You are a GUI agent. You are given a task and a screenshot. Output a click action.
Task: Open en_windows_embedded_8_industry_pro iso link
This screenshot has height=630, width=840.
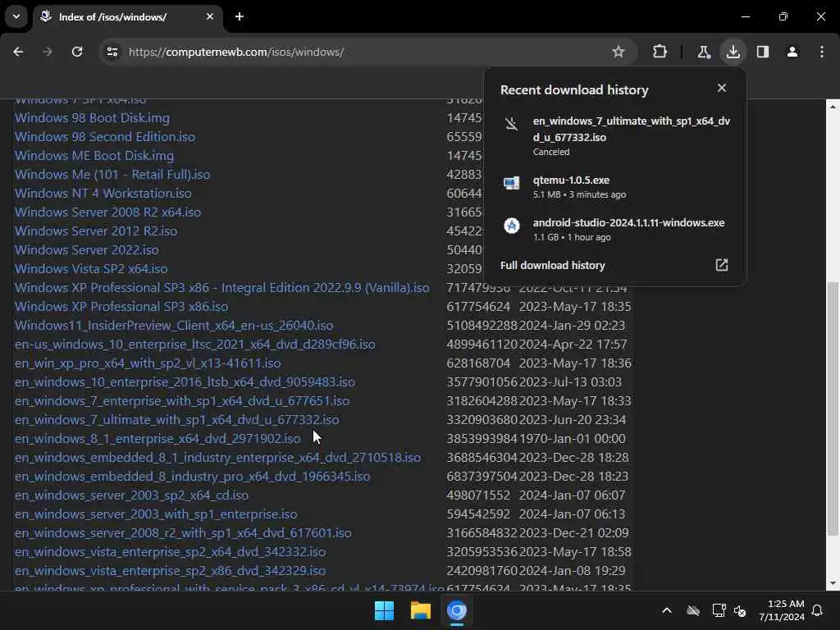point(192,477)
